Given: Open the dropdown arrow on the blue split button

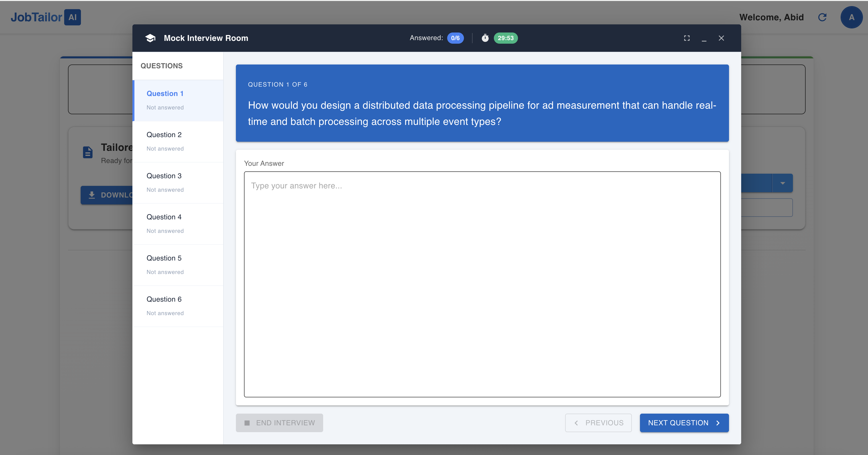Looking at the screenshot, I should tap(783, 183).
